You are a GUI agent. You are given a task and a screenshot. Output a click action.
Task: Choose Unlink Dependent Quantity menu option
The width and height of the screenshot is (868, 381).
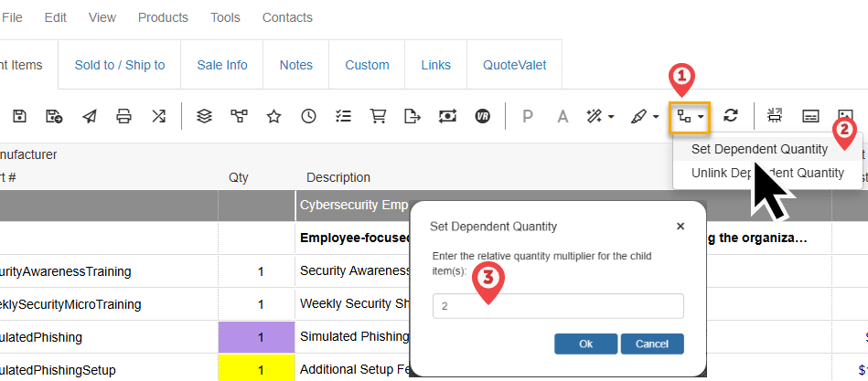tap(767, 173)
